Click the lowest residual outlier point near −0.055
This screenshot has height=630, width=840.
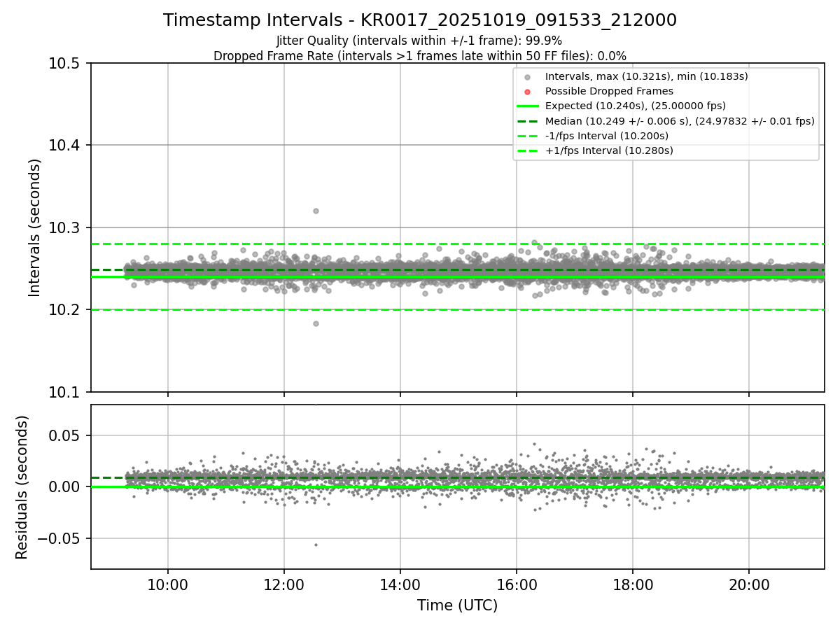316,545
